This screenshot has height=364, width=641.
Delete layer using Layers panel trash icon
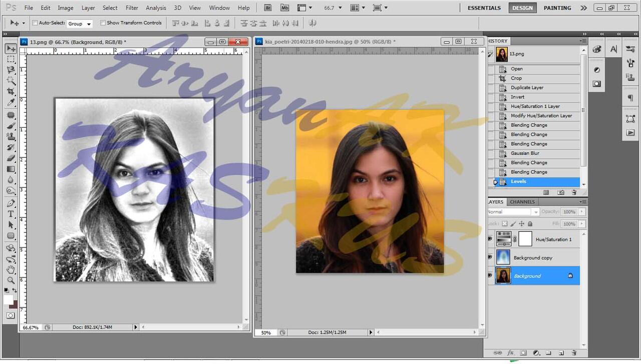pos(574,353)
